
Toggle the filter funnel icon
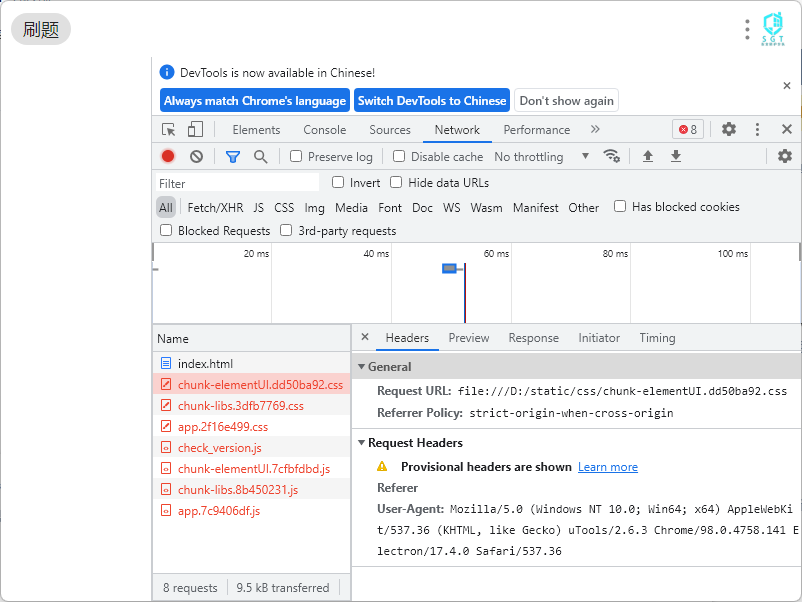pyautogui.click(x=233, y=157)
